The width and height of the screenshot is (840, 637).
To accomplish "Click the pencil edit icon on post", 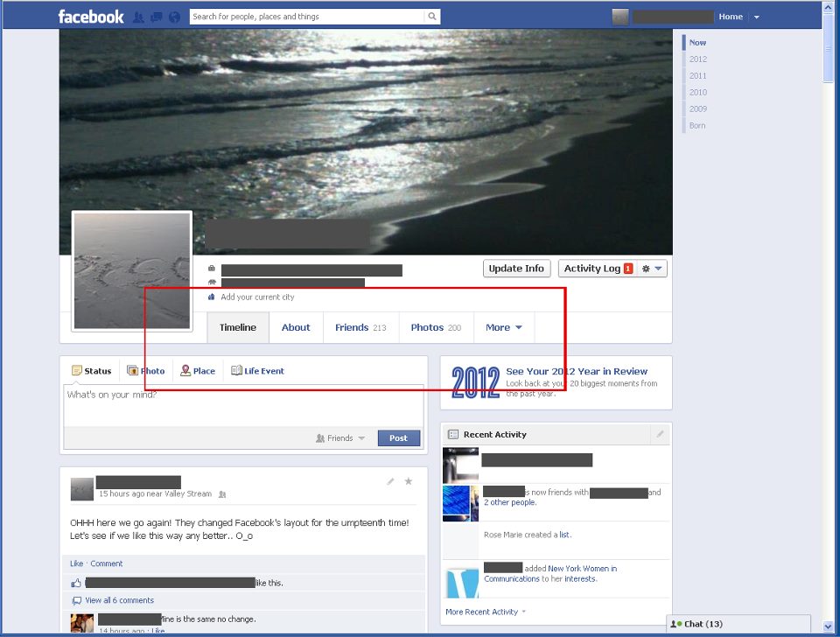I will pyautogui.click(x=390, y=481).
